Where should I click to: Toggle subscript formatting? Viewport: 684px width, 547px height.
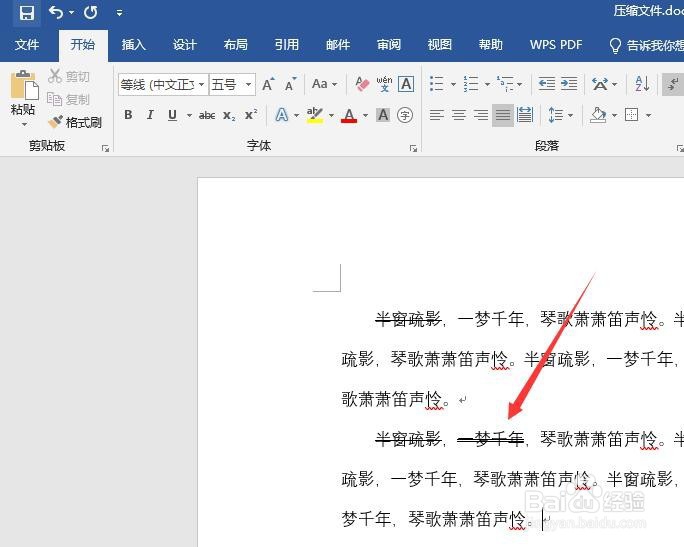pos(229,116)
